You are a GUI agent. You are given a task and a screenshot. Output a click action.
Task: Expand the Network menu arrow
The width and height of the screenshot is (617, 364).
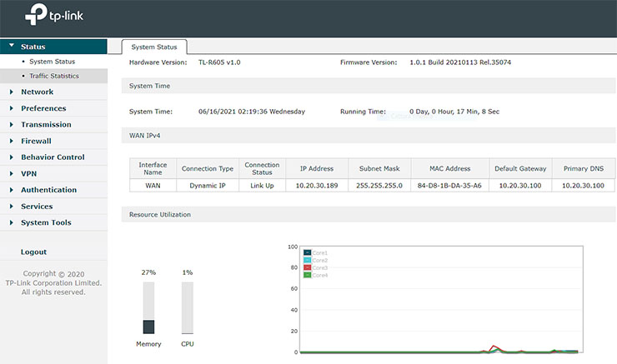pos(11,92)
